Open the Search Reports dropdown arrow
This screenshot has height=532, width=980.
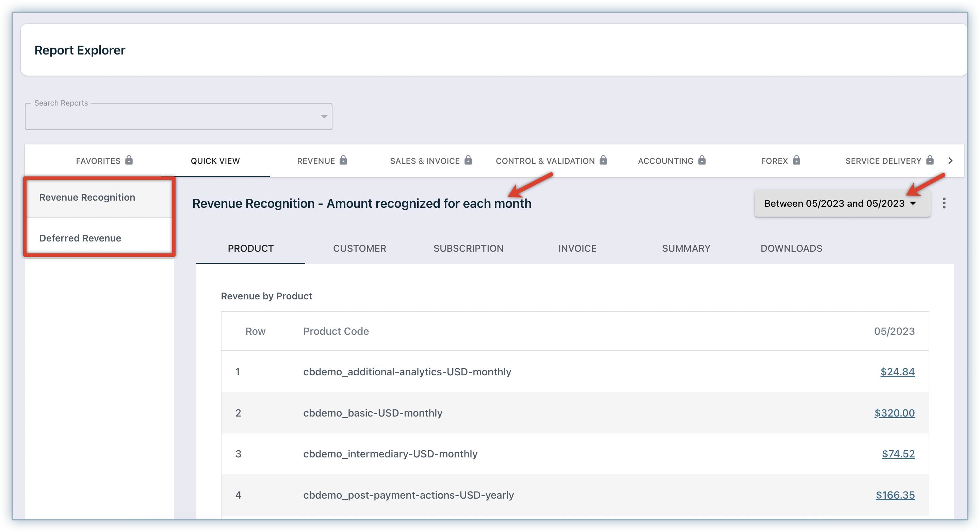(x=324, y=116)
